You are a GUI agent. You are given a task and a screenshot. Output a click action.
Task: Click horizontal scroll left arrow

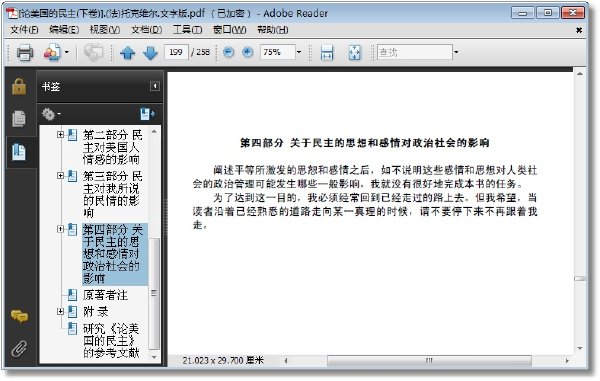[286, 360]
